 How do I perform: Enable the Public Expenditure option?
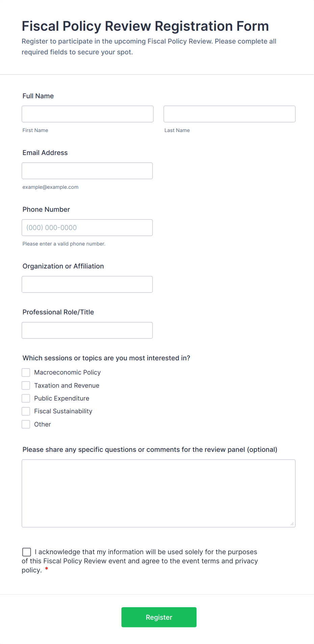coord(26,398)
